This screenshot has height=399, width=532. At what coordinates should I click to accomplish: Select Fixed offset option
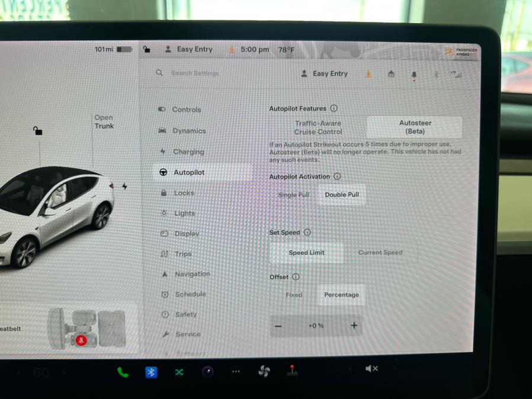tap(294, 295)
